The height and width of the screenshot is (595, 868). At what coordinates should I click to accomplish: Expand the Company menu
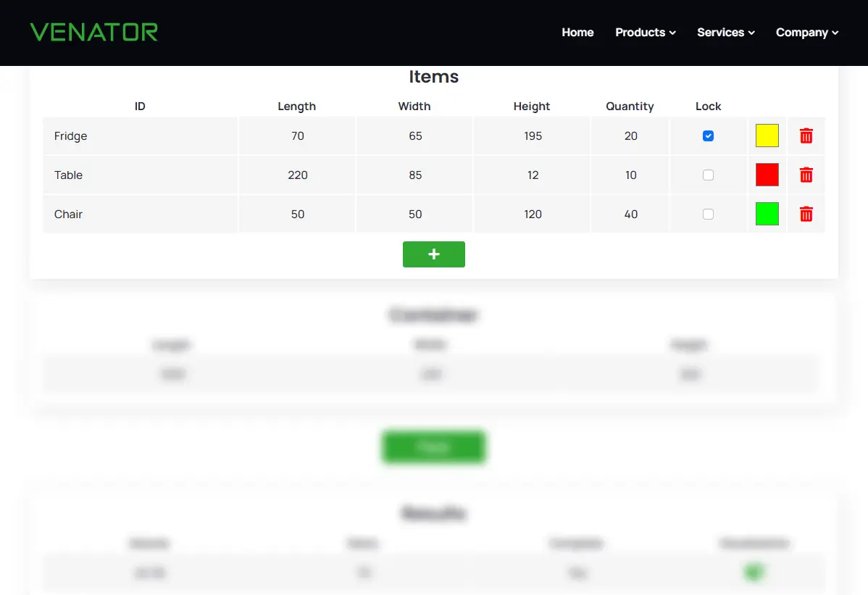[806, 33]
